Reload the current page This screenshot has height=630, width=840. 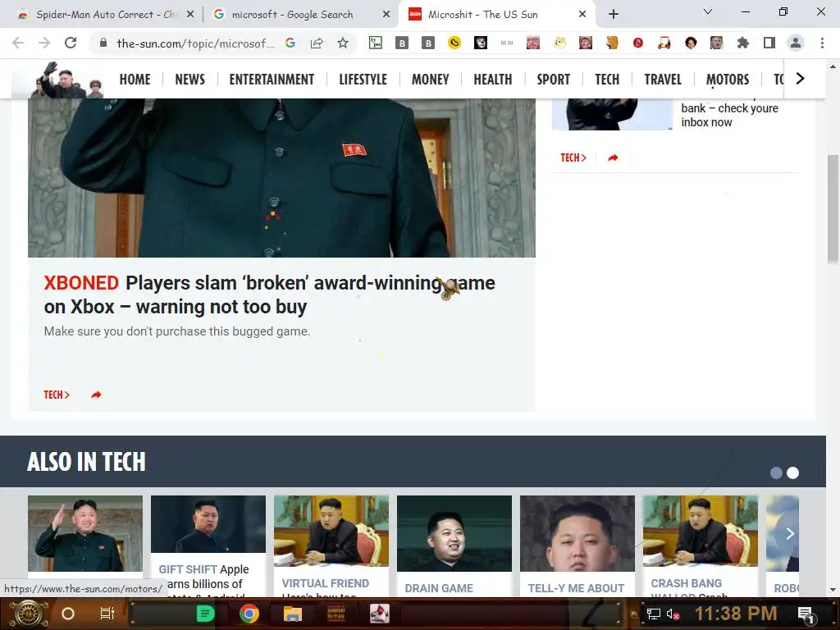71,43
